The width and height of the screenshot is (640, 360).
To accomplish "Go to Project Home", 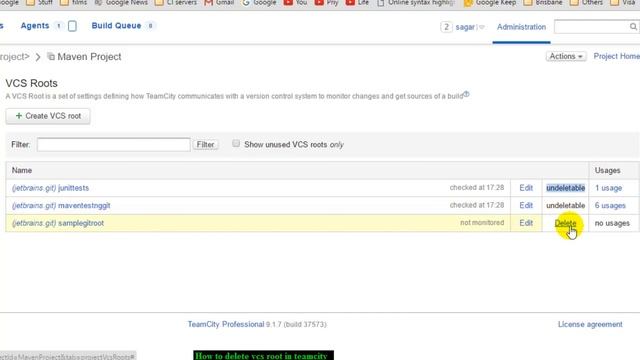I will pyautogui.click(x=616, y=56).
